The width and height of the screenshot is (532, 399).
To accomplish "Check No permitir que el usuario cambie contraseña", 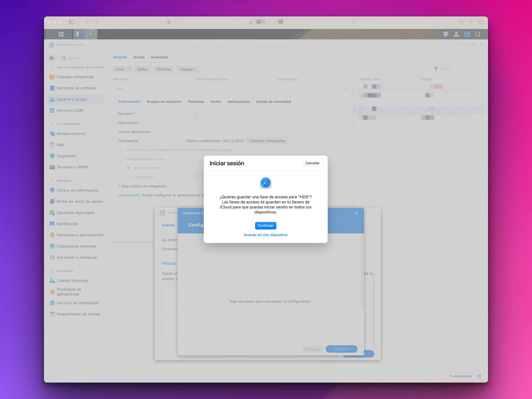I will coord(121,150).
